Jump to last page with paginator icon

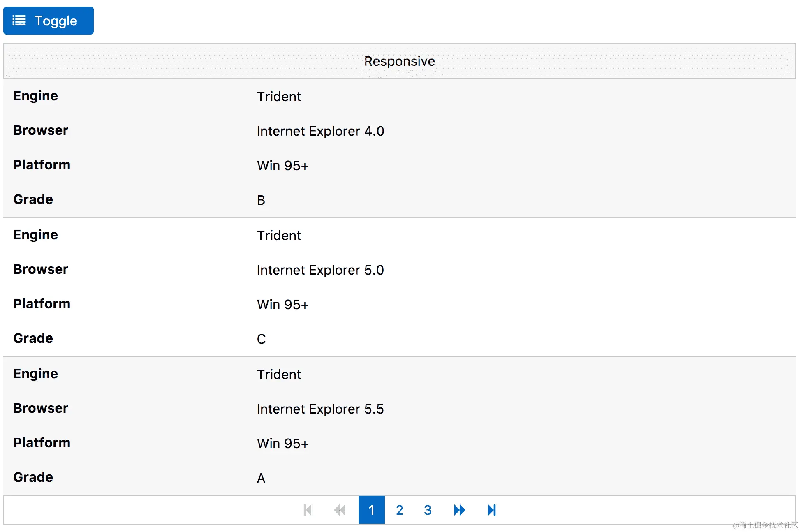(x=492, y=510)
